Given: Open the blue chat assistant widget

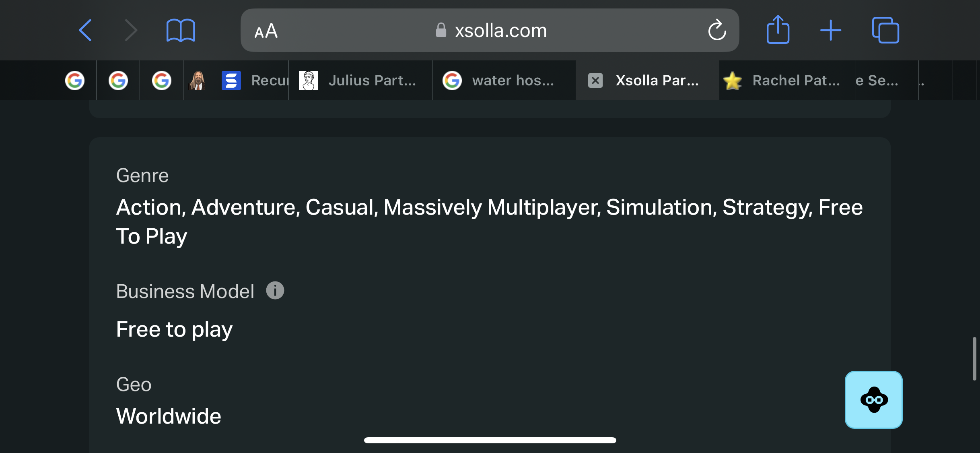Looking at the screenshot, I should click(x=874, y=400).
